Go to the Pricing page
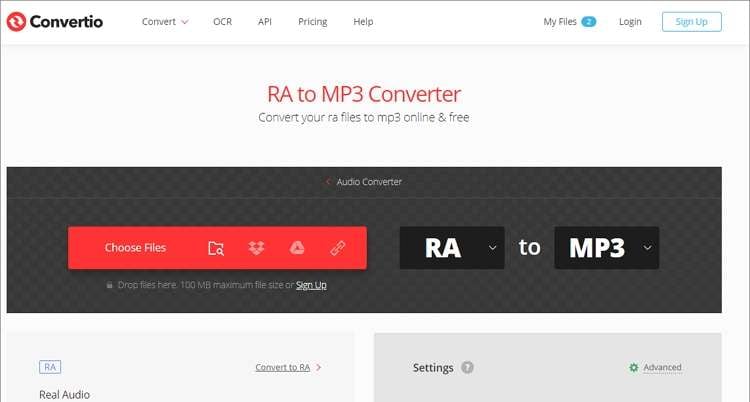Viewport: 750px width, 402px height. tap(313, 22)
